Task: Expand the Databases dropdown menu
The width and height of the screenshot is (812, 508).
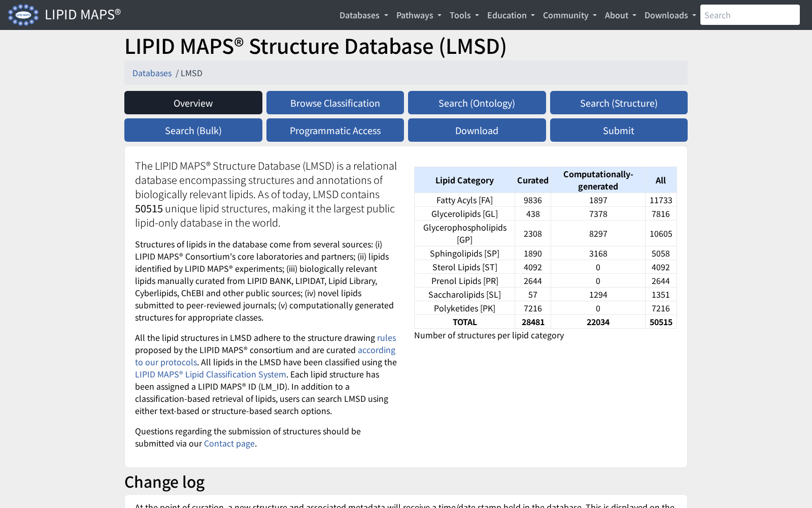Action: tap(363, 15)
